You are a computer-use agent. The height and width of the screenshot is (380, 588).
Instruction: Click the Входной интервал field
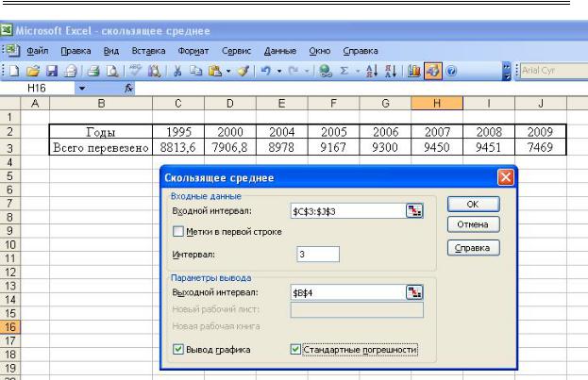[x=348, y=211]
